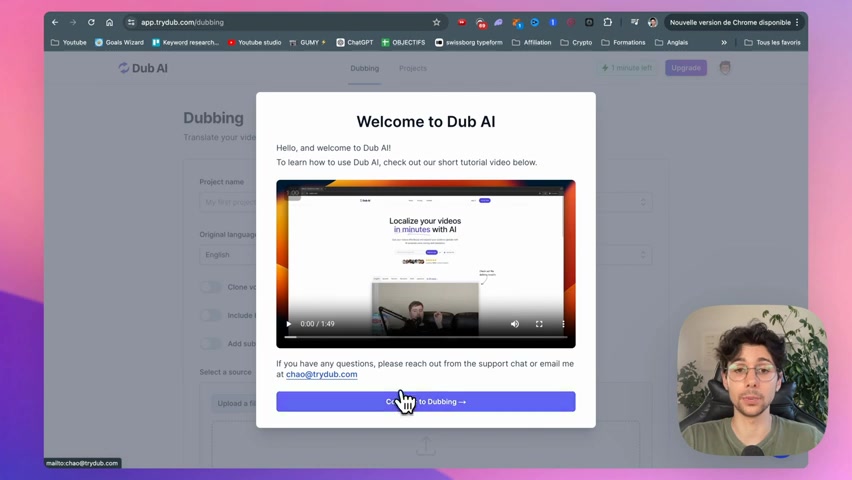Click the browser forward arrow

click(x=73, y=22)
